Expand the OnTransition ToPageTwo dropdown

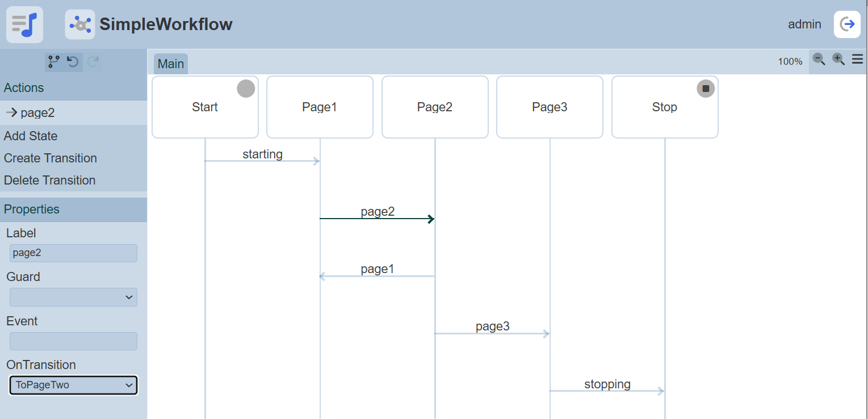click(x=73, y=385)
